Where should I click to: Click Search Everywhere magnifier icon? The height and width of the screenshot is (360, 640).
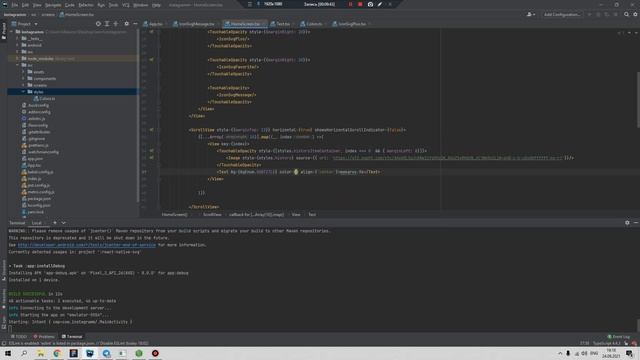coord(627,14)
